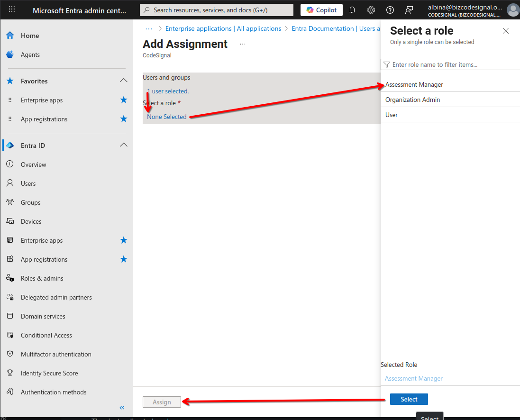Collapse the Entra ID section chevron
Screen dimensions: 520x420
(124, 145)
